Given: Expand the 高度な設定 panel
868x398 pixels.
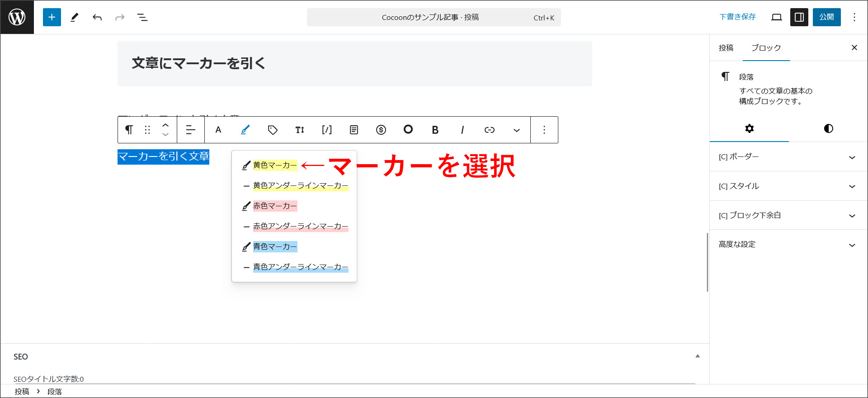Looking at the screenshot, I should coord(788,245).
